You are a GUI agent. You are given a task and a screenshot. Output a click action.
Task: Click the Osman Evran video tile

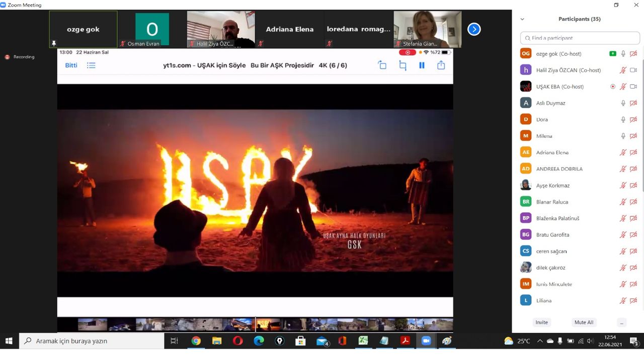152,29
